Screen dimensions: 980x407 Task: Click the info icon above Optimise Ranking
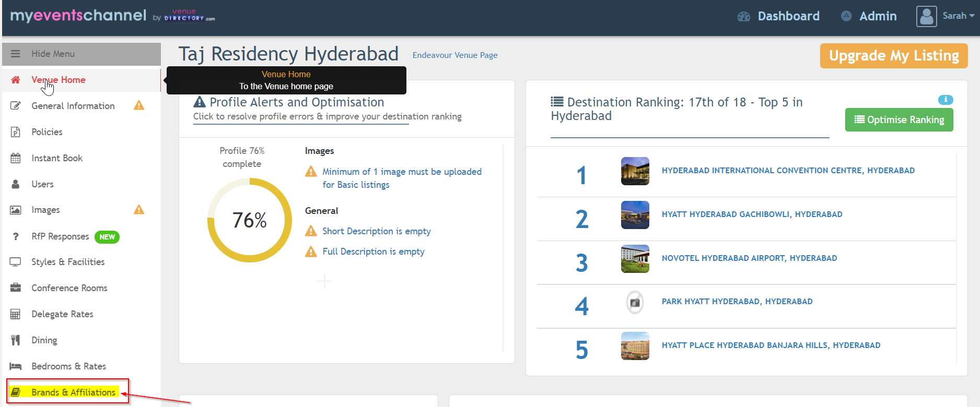pos(946,100)
